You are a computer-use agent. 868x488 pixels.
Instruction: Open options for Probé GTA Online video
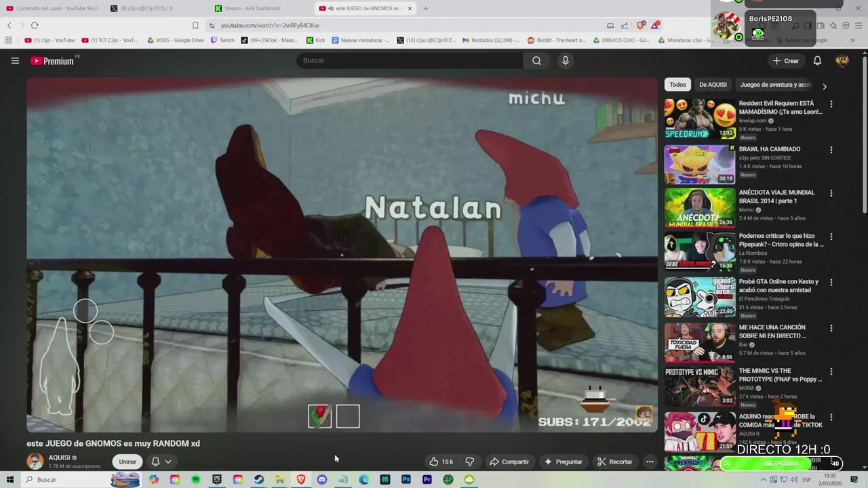tap(831, 283)
